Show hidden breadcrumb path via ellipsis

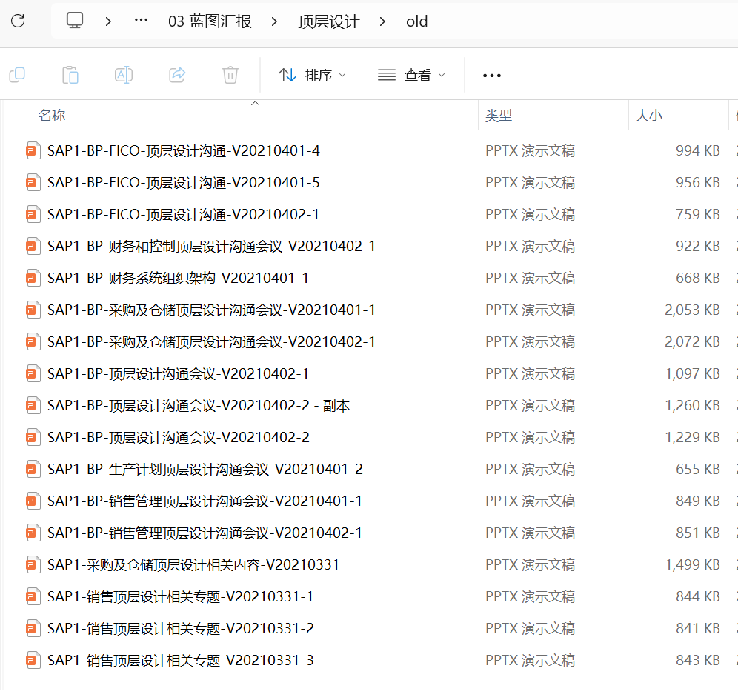coord(141,21)
